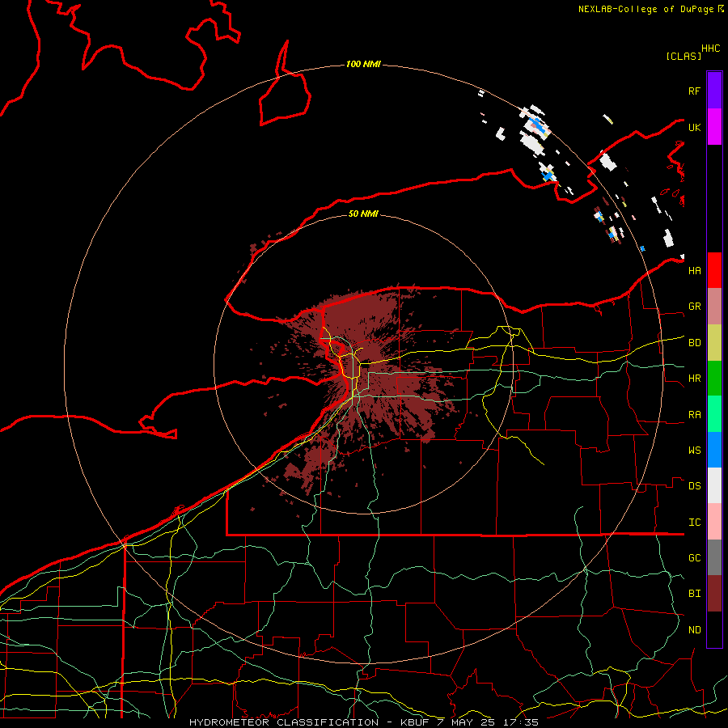728x728 pixels.
Task: Click the KBUF station identifier
Action: point(413,722)
